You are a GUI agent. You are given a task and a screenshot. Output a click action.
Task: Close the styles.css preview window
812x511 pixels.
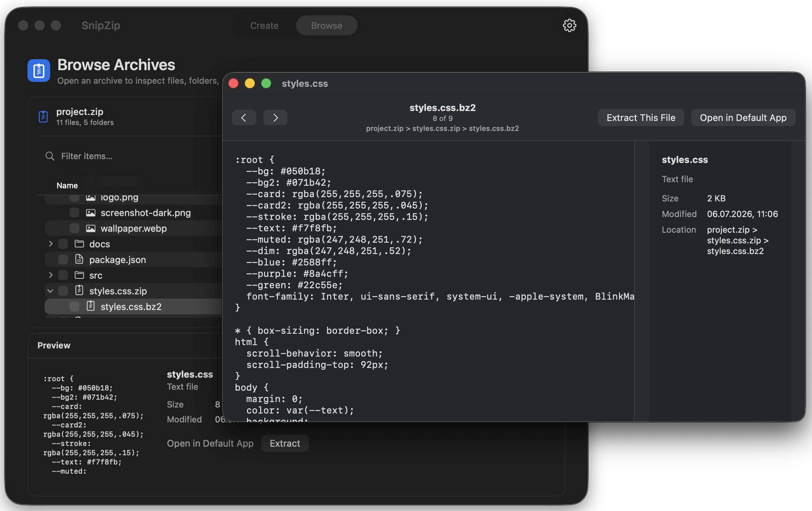pyautogui.click(x=233, y=84)
